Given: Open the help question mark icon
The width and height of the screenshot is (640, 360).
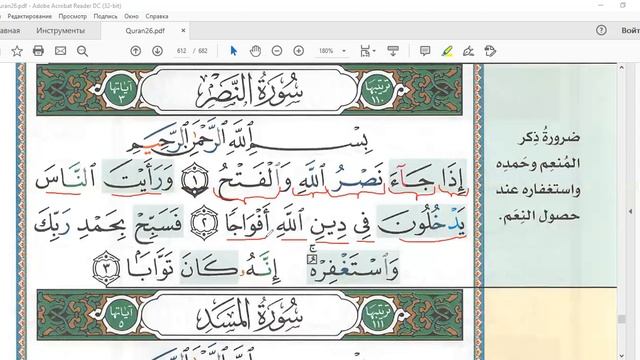Looking at the screenshot, I should coord(601,30).
